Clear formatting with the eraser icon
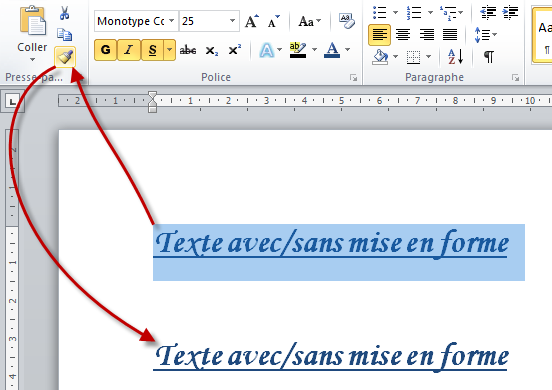This screenshot has height=390, width=552. (346, 21)
